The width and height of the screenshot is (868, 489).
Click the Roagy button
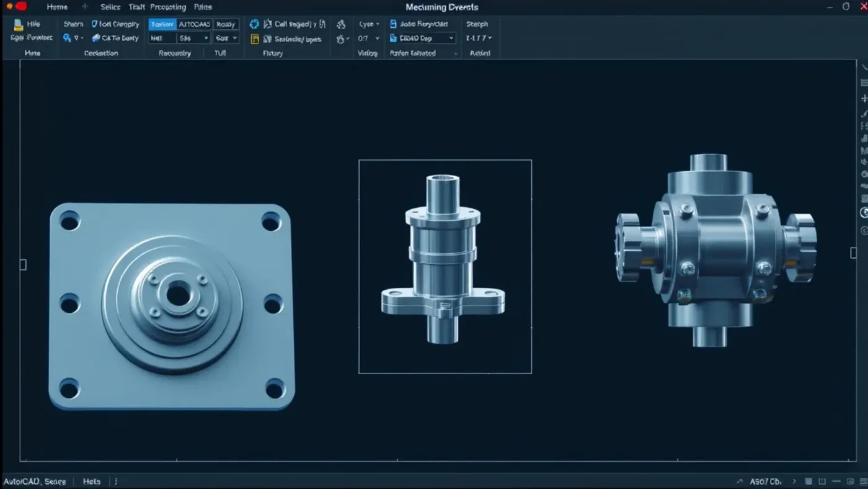click(226, 24)
